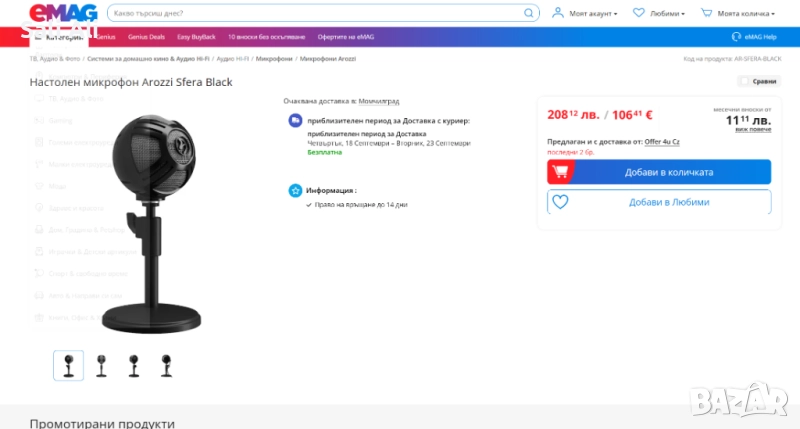Click the shopping cart icon in header

click(707, 14)
